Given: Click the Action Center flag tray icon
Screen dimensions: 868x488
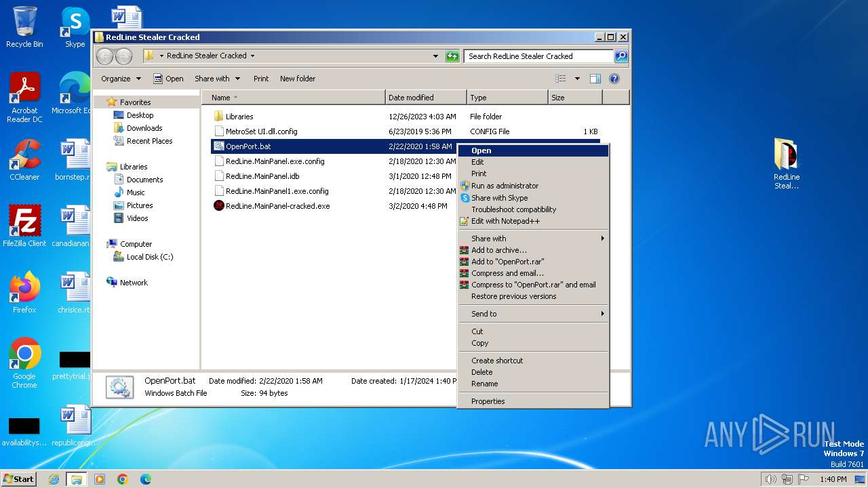Looking at the screenshot, I should coord(804,479).
